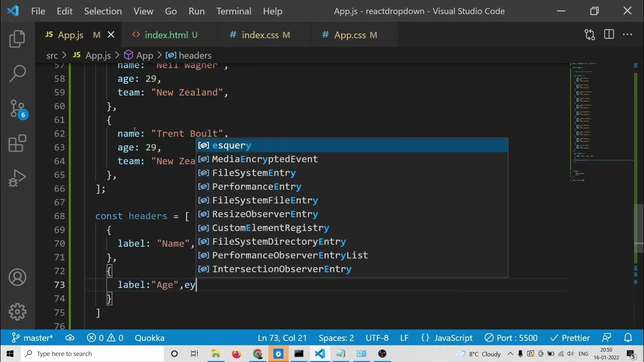Open the editor More Actions ellipsis

pyautogui.click(x=627, y=35)
